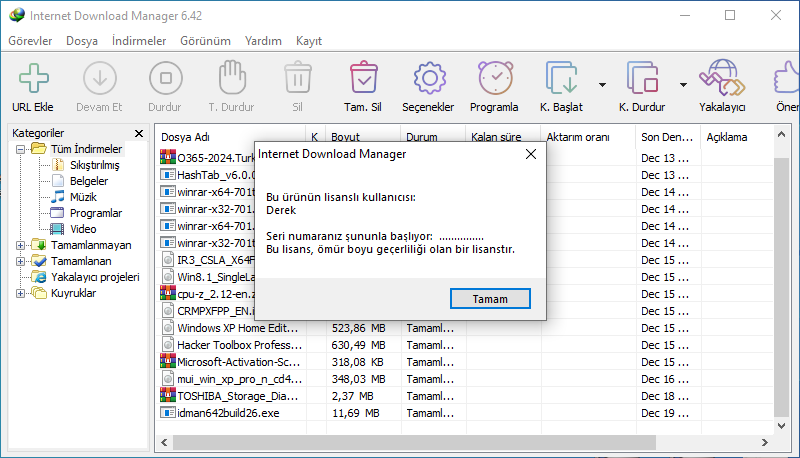Click the 523,86 MB size cell
The width and height of the screenshot is (800, 458).
pyautogui.click(x=359, y=328)
